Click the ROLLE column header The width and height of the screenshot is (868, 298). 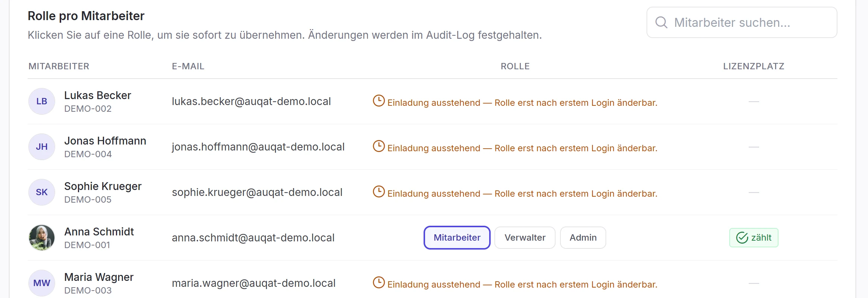515,66
